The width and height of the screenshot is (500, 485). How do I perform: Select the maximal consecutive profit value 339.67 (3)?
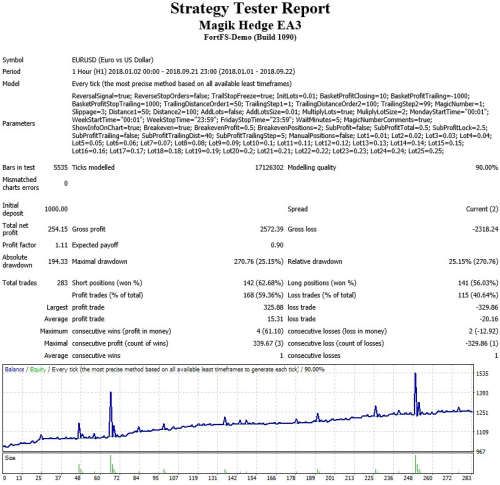tap(268, 343)
